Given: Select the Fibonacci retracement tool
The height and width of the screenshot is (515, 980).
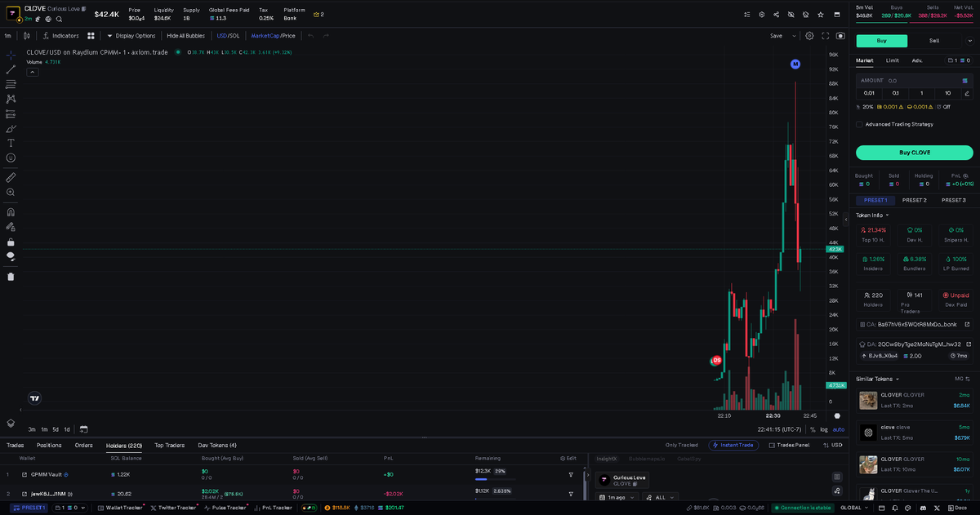Looking at the screenshot, I should [11, 84].
